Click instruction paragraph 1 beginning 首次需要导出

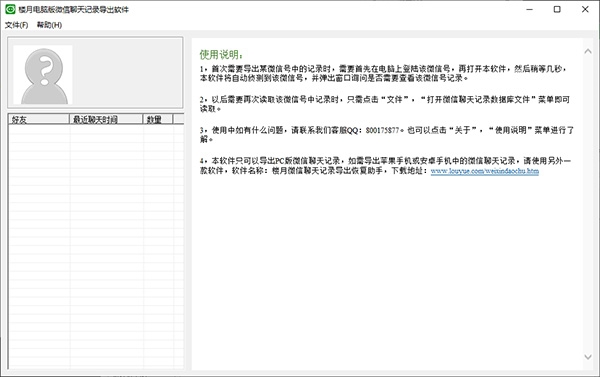click(383, 73)
